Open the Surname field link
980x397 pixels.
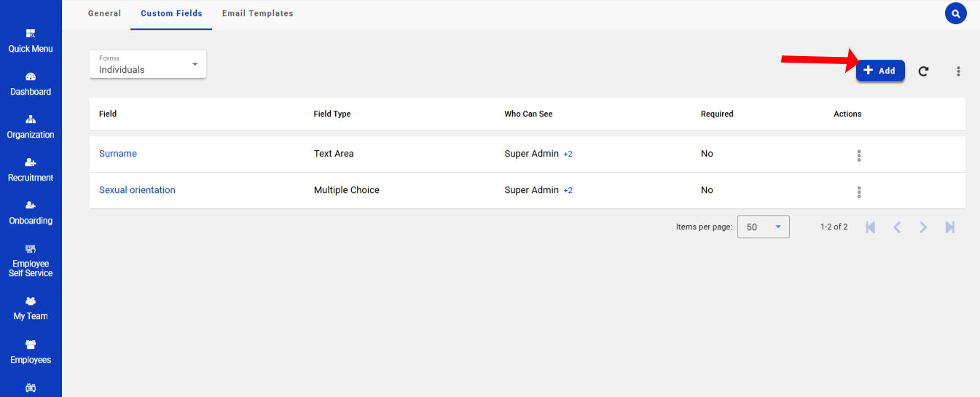click(118, 154)
